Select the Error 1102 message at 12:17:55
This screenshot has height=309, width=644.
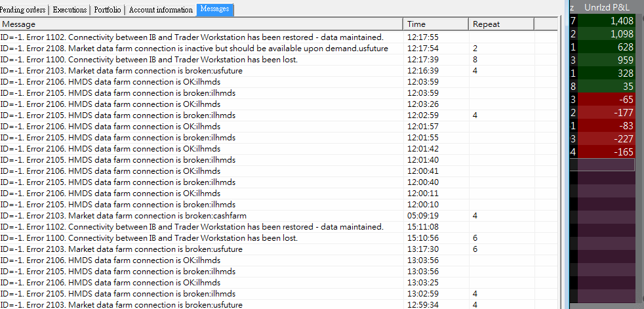[x=191, y=37]
